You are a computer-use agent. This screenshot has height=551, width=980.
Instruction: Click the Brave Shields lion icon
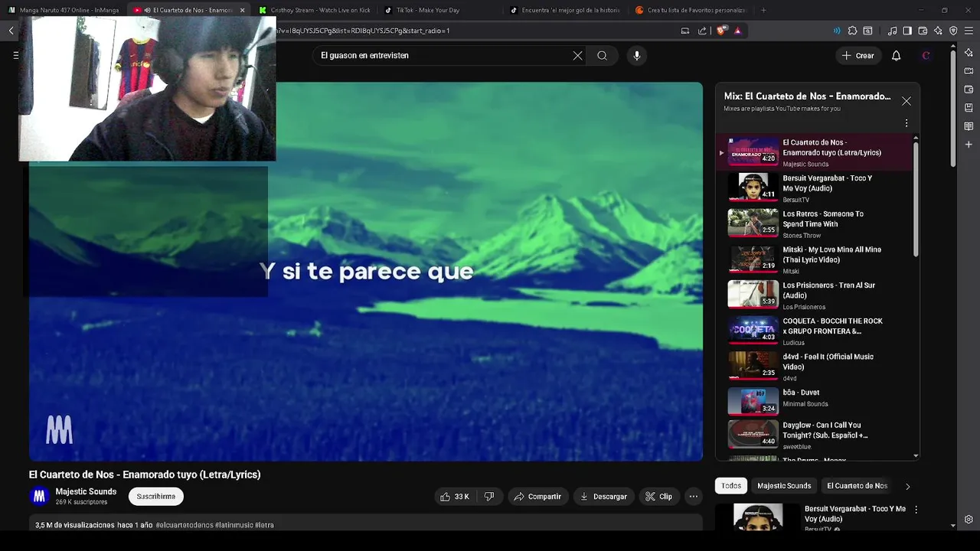pyautogui.click(x=722, y=31)
